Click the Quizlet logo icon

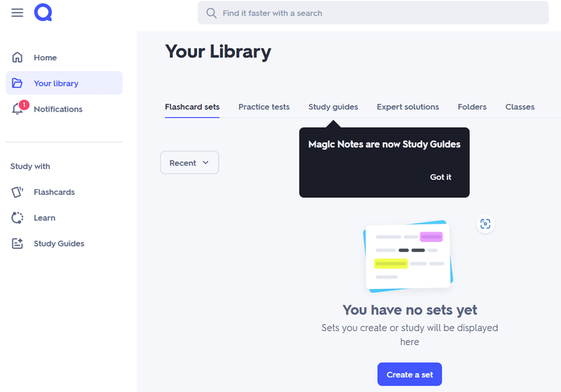coord(43,13)
